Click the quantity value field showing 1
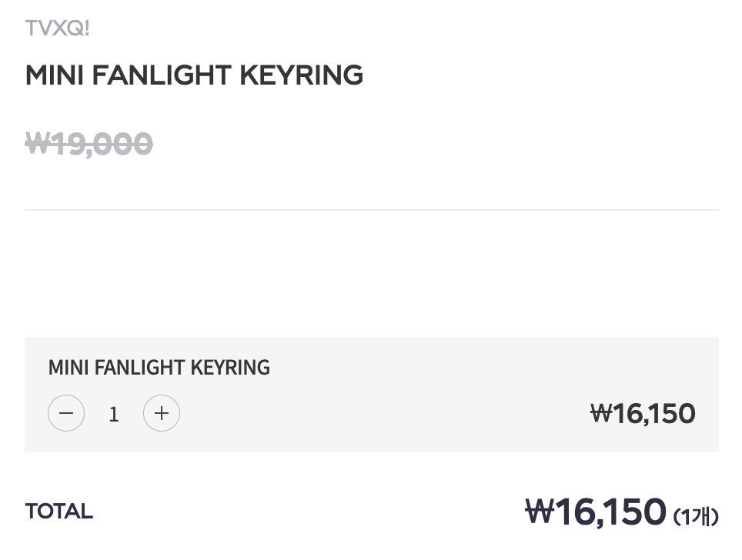This screenshot has height=560, width=742. pyautogui.click(x=114, y=415)
